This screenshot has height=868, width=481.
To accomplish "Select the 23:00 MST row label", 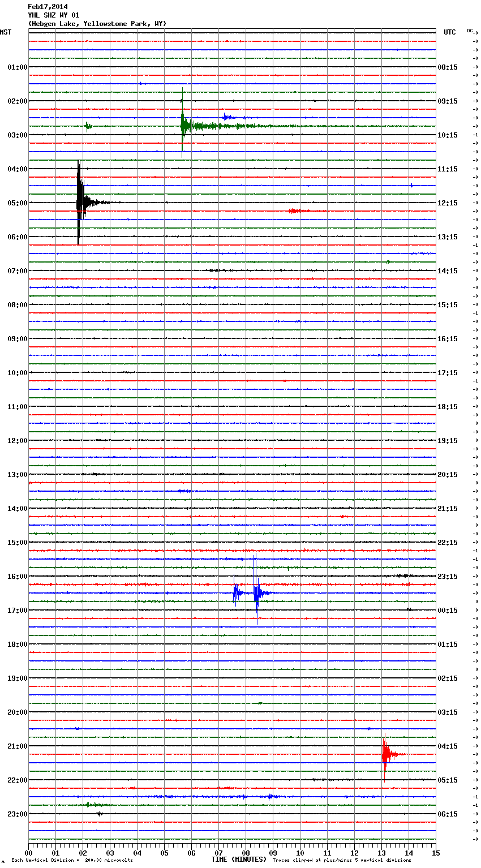I will click(x=18, y=814).
